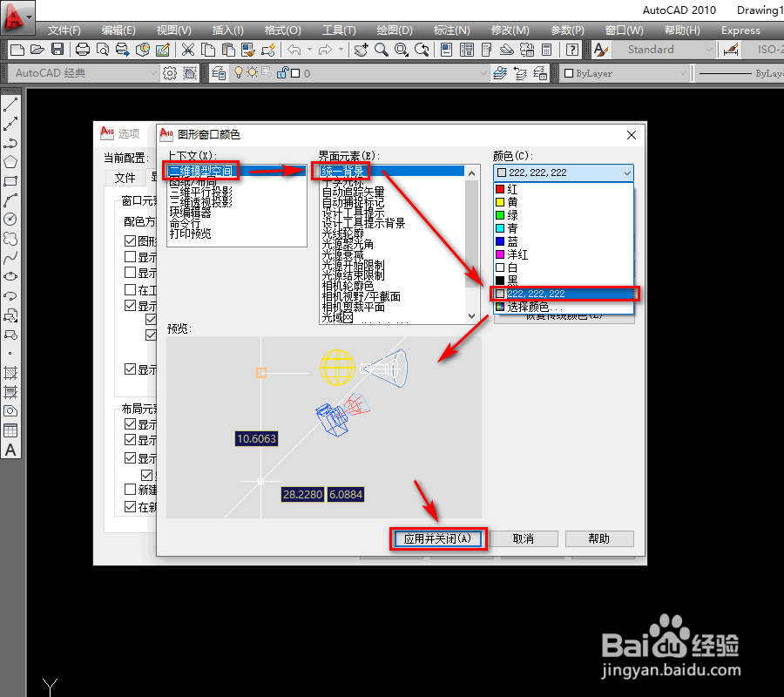Click the Undo arrow icon

coord(294,50)
